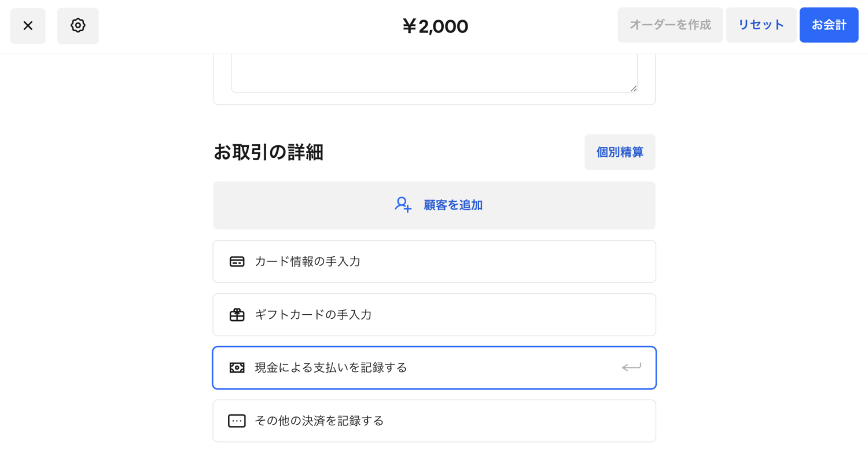Click the ¥2,000 amount display

(435, 25)
